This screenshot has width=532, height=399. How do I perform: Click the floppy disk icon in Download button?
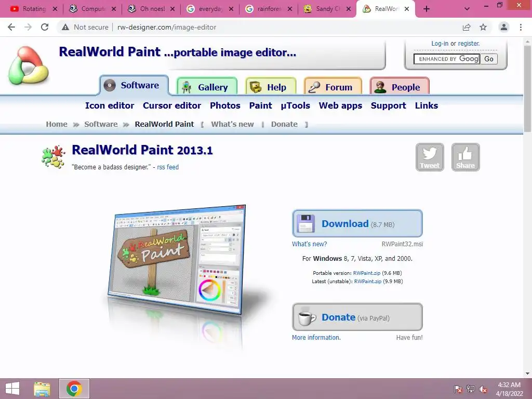305,223
